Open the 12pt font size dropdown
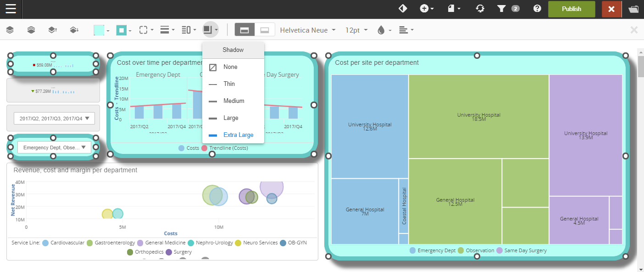The height and width of the screenshot is (272, 644). 356,30
